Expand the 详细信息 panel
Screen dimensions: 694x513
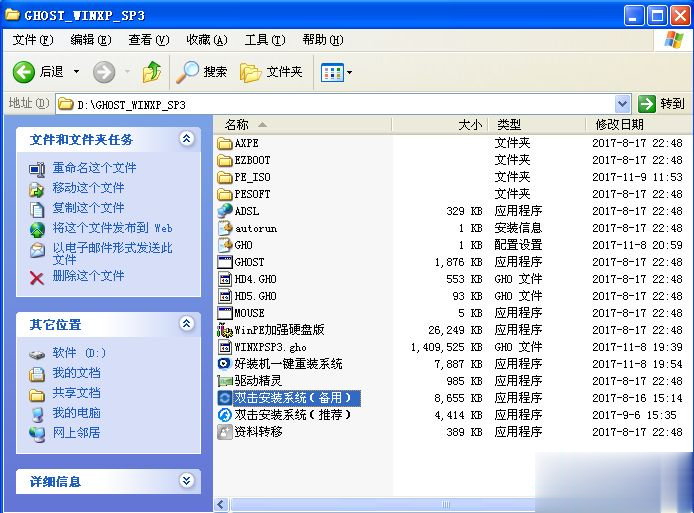pyautogui.click(x=187, y=481)
